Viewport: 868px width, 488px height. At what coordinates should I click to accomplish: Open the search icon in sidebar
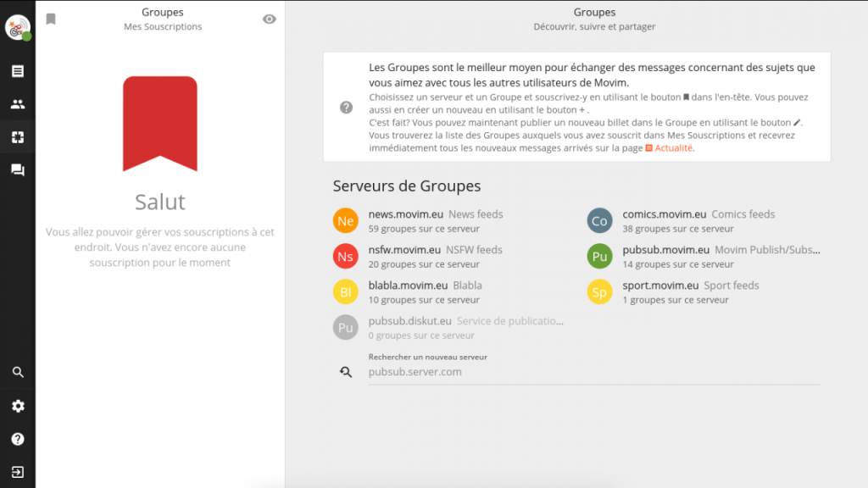(x=18, y=373)
